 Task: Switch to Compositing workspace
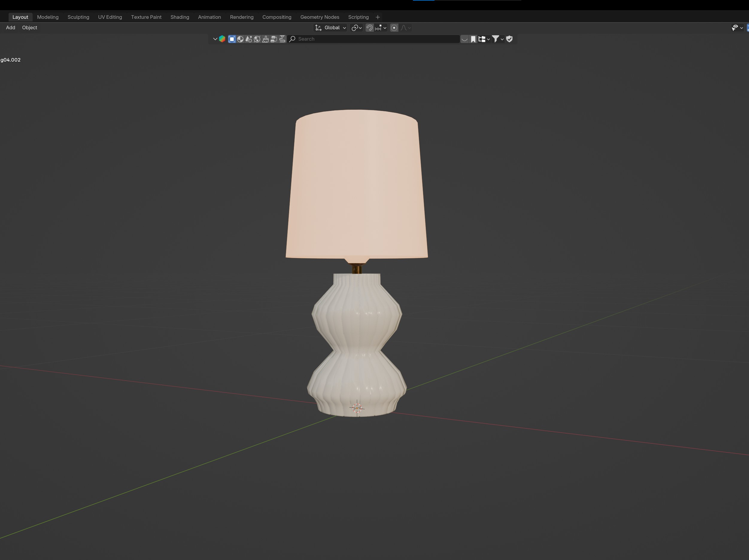click(276, 17)
